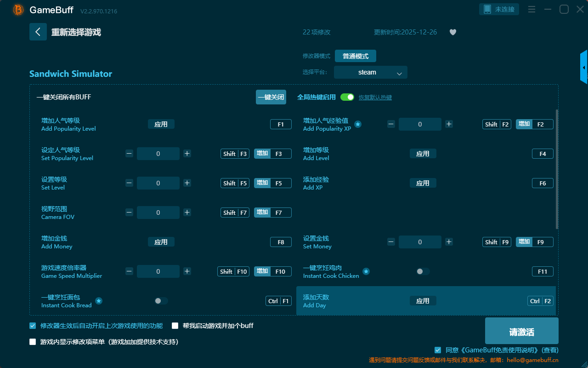Turn on Instant Cook Bread toggle
Image resolution: width=588 pixels, height=368 pixels.
[161, 301]
